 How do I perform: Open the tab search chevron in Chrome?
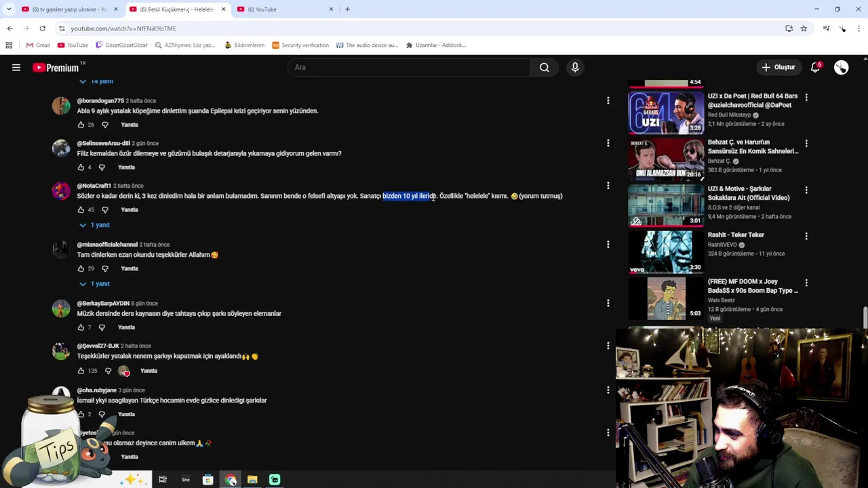tap(8, 9)
